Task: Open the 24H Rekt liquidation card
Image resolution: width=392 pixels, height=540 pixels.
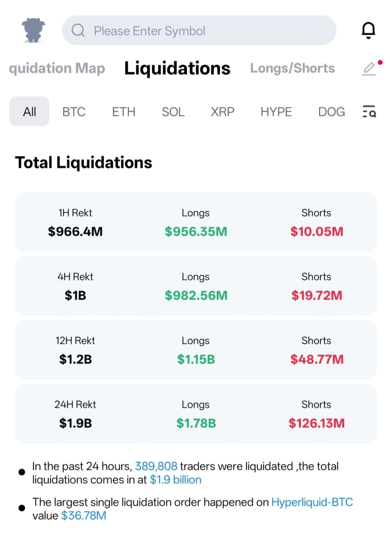Action: tap(196, 414)
